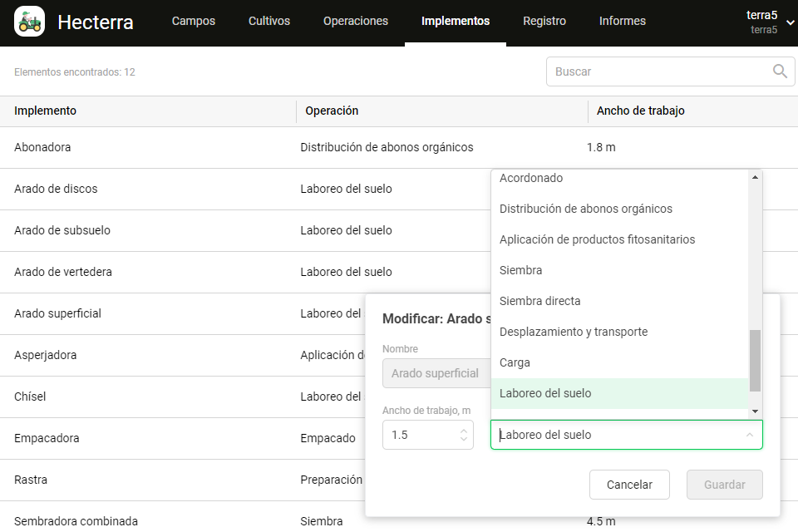
Task: Open the Campos tab
Action: (x=193, y=22)
